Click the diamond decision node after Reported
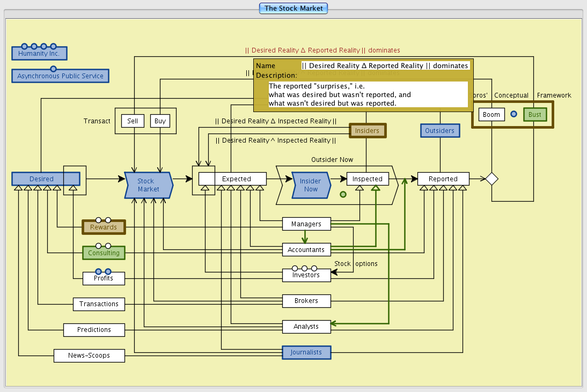The height and width of the screenshot is (392, 587). tap(491, 179)
